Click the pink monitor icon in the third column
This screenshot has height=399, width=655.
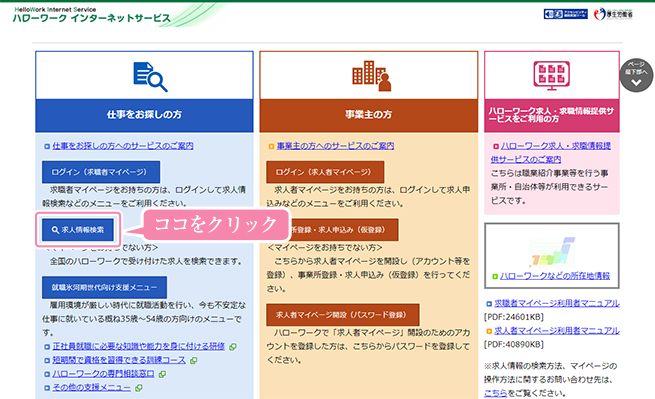click(x=551, y=76)
